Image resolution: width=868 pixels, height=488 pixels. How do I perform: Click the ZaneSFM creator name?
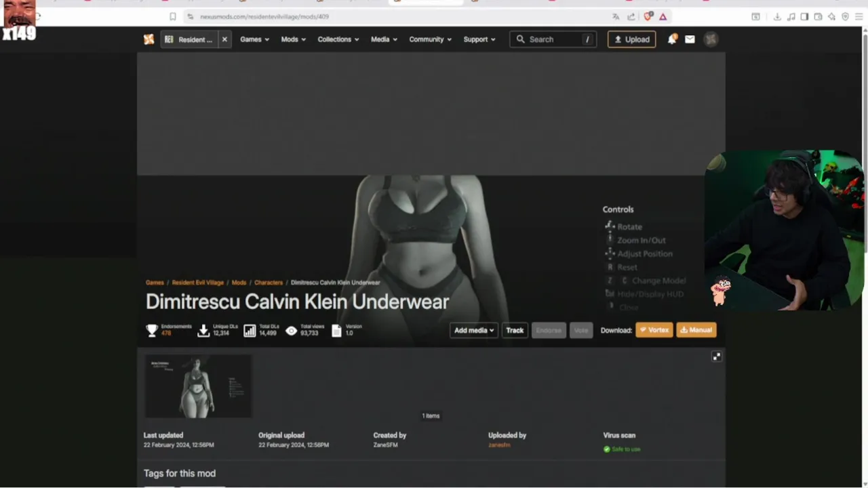tap(385, 445)
